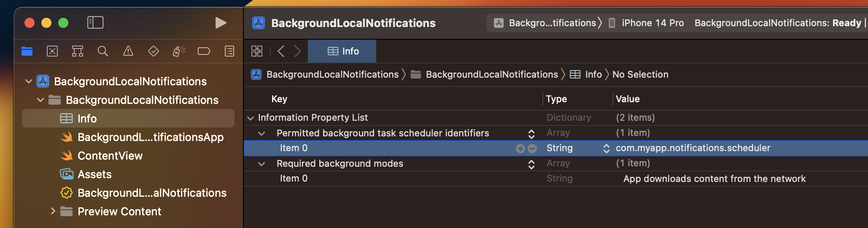Click the Dictionary type cell
The image size is (868, 228).
pos(569,117)
